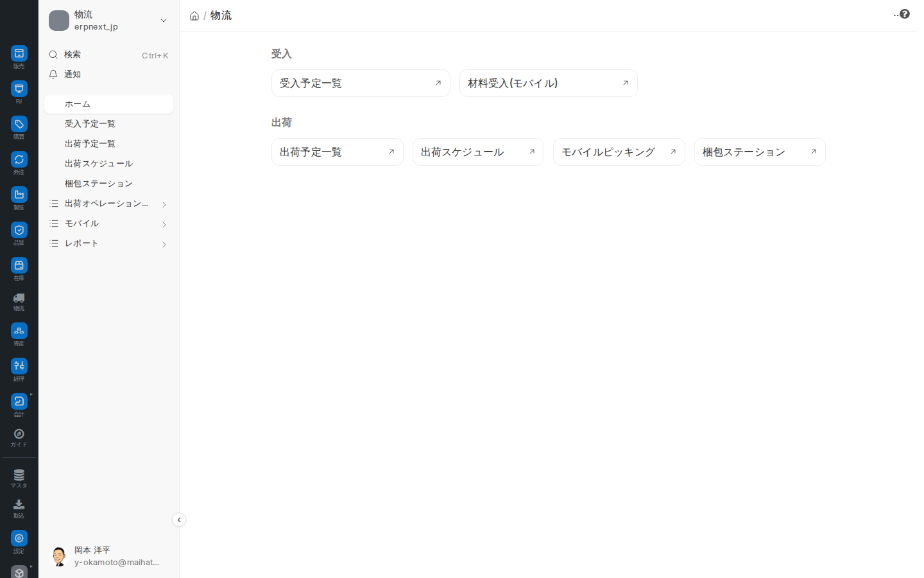Screen dimensions: 924x578
Task: Expand submenu arrow beside 会計 icon
Action: [31, 394]
